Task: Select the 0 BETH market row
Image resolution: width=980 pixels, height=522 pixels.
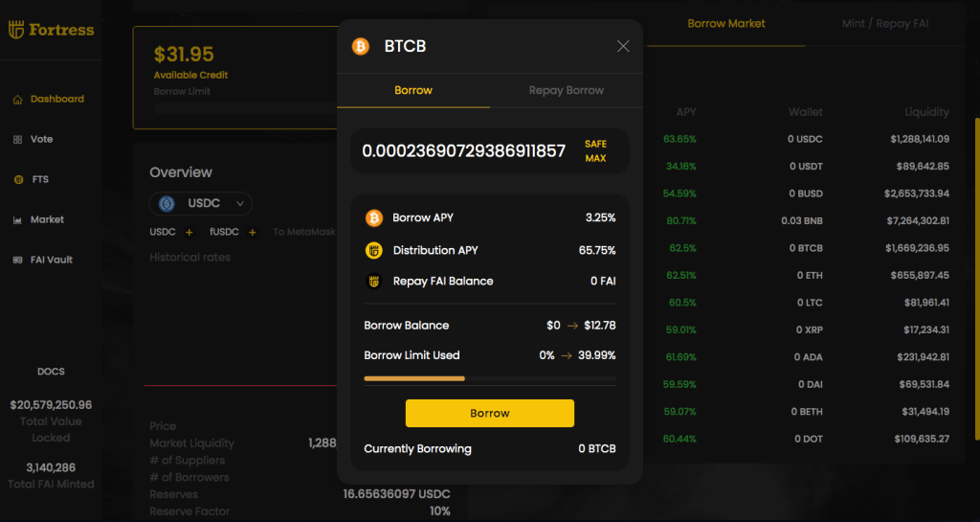Action: point(806,412)
